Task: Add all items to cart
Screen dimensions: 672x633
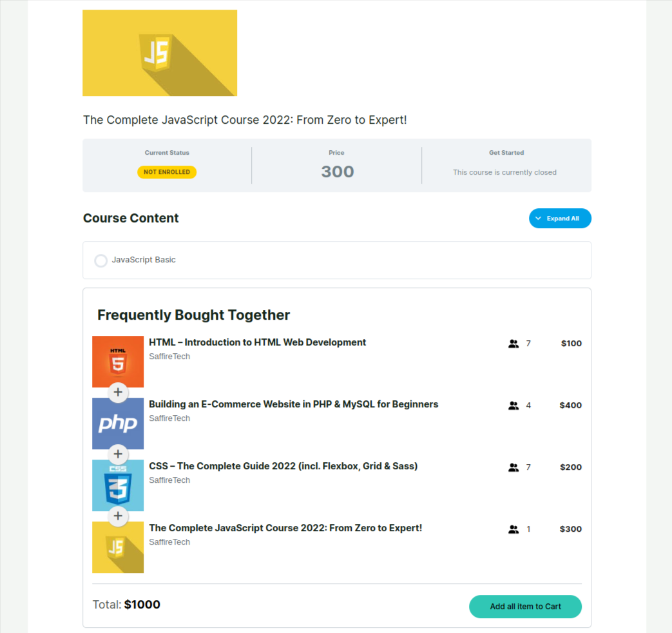Action: (x=525, y=607)
